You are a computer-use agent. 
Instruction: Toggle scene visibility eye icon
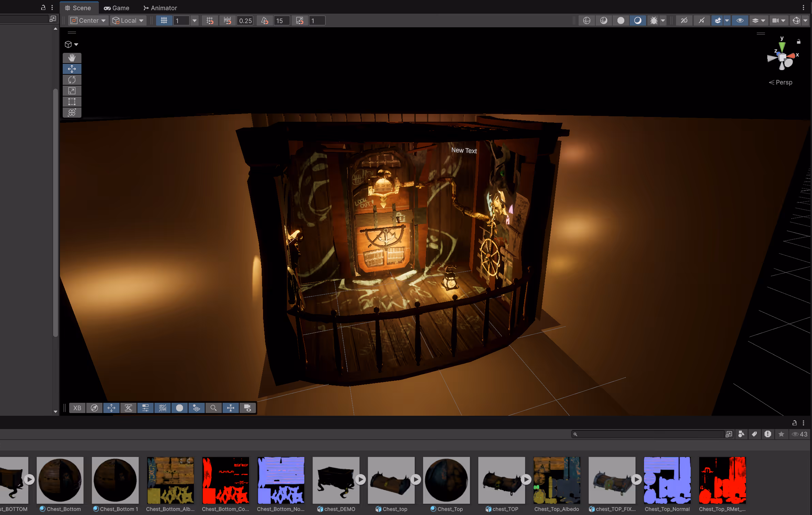pyautogui.click(x=740, y=20)
